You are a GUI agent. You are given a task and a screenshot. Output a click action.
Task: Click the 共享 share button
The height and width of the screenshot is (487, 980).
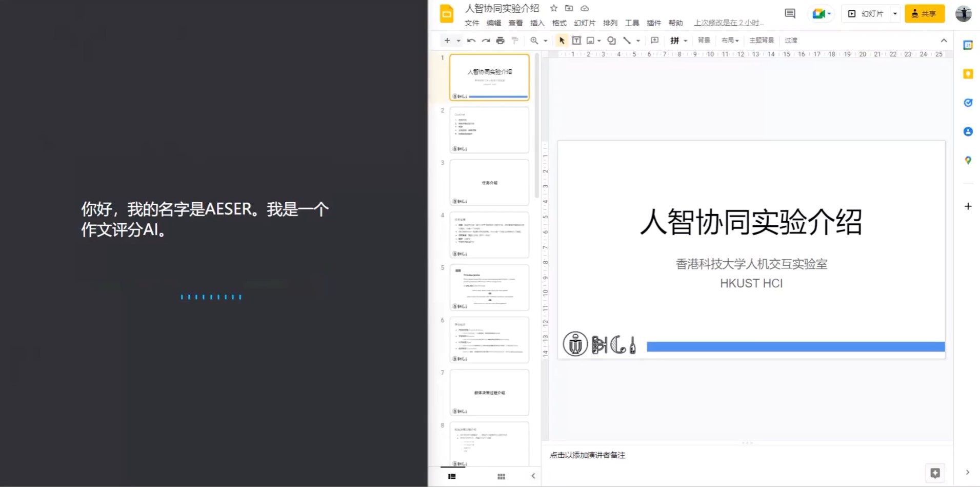[x=924, y=13]
